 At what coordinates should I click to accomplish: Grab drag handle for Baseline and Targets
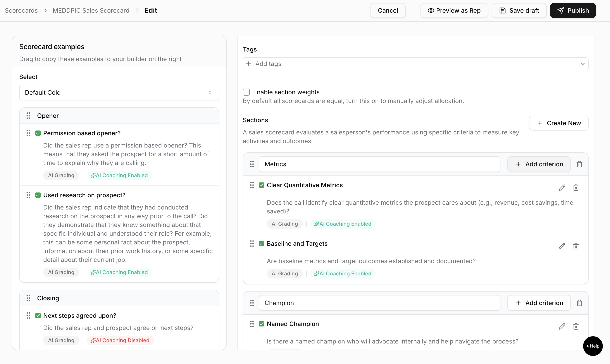[252, 244]
